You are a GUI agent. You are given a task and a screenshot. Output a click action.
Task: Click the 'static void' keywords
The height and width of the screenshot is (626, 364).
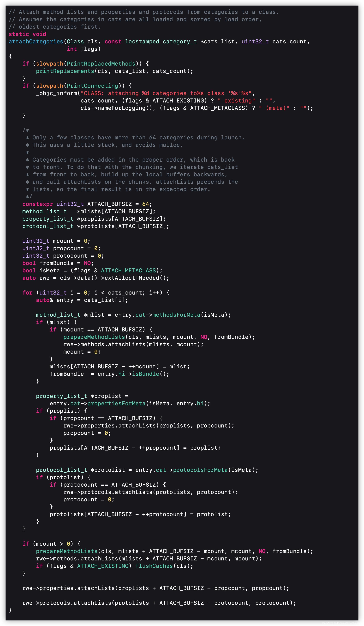[27, 34]
